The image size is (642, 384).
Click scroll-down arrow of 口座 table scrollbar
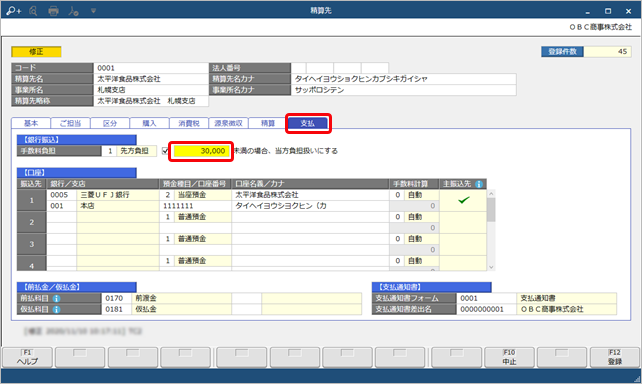click(x=491, y=267)
